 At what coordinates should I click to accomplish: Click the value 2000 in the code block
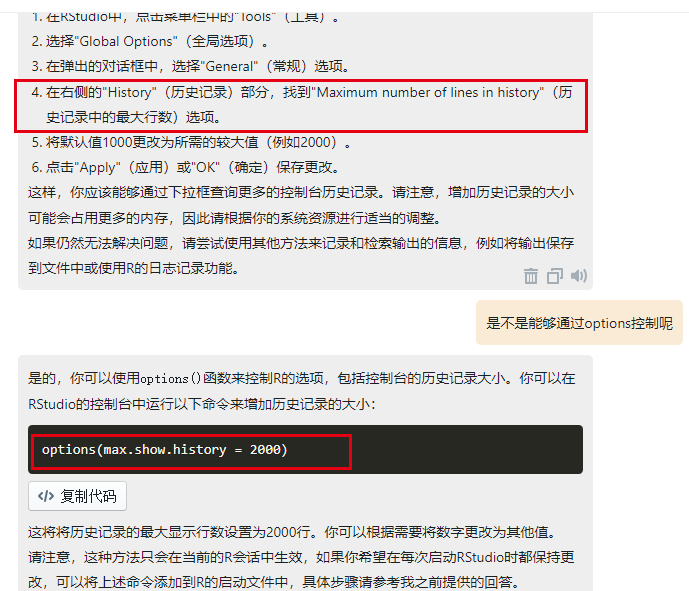[x=265, y=450]
